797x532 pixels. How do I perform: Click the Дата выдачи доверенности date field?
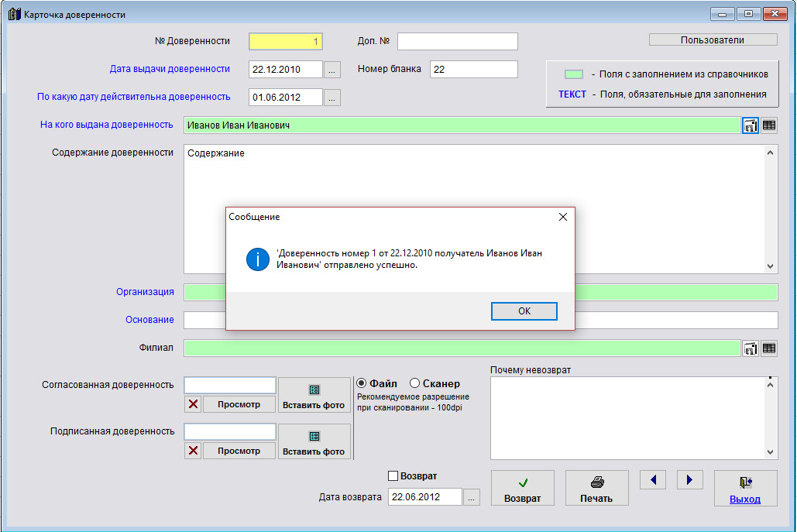[286, 70]
